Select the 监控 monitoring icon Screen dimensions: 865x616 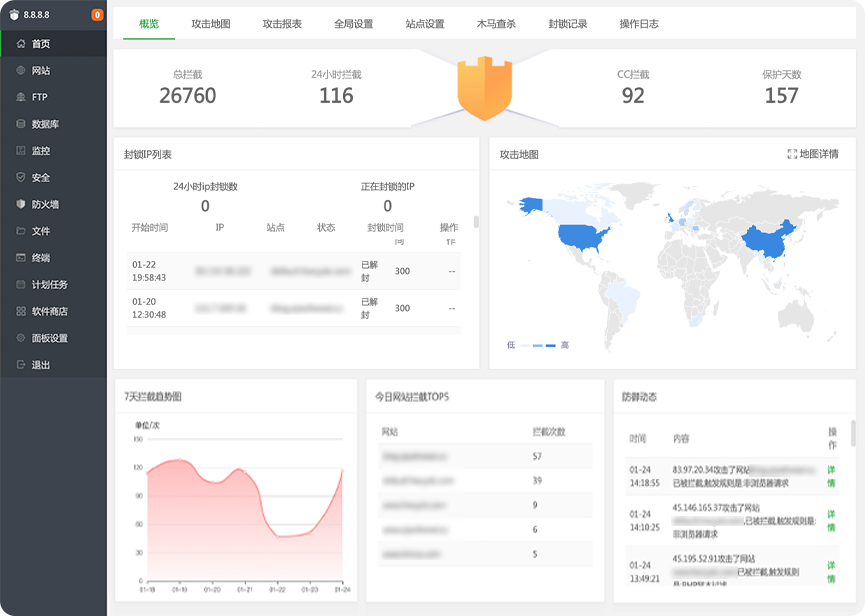tap(21, 151)
